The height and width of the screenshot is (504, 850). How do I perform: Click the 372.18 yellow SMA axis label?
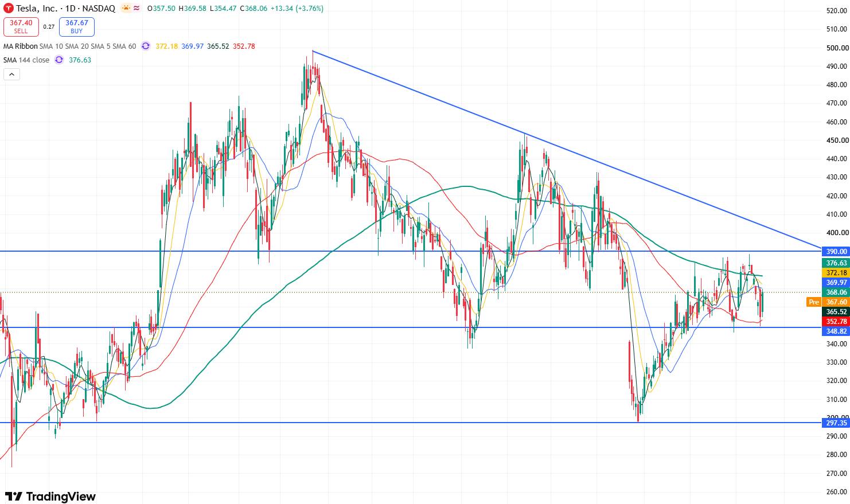(x=836, y=273)
